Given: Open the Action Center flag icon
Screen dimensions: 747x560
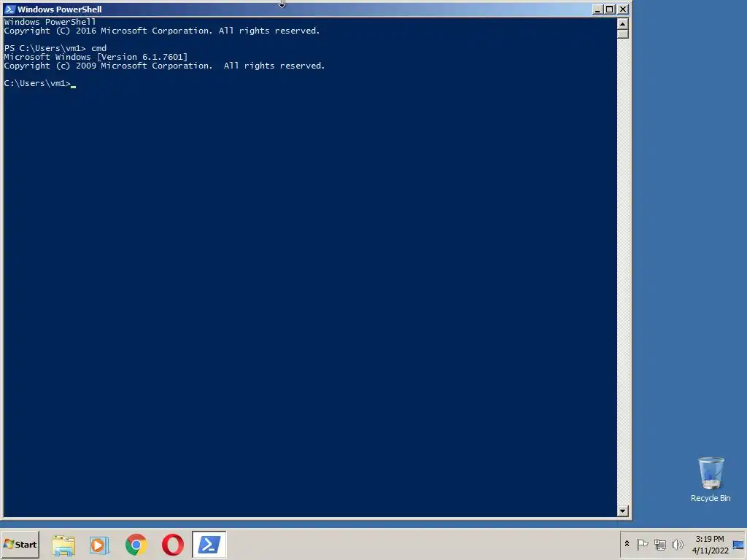Looking at the screenshot, I should [642, 544].
